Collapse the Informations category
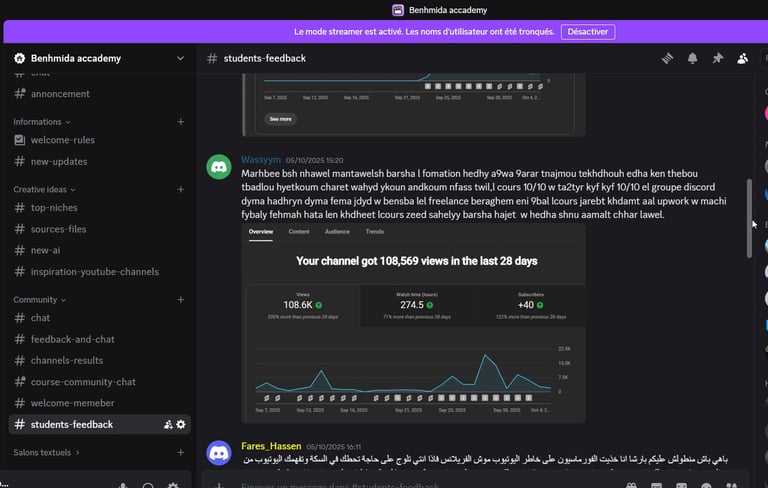 click(42, 122)
